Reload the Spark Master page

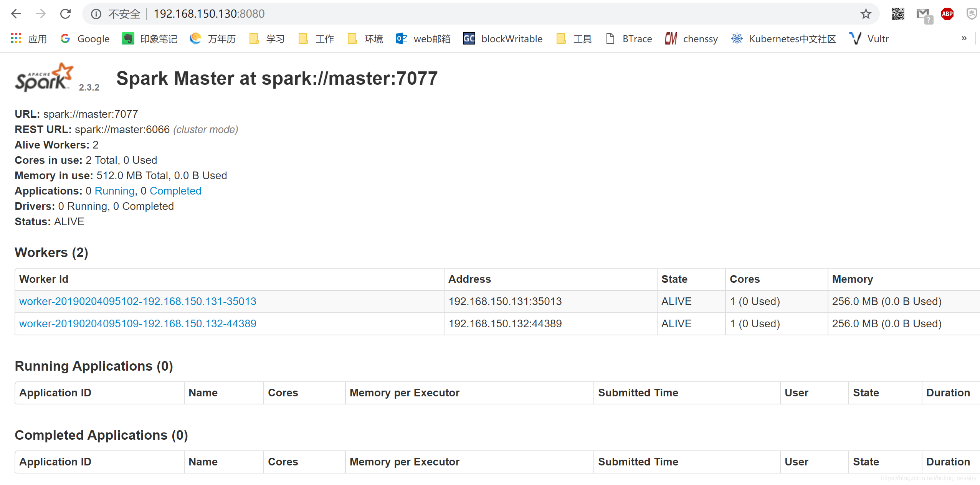click(x=66, y=14)
